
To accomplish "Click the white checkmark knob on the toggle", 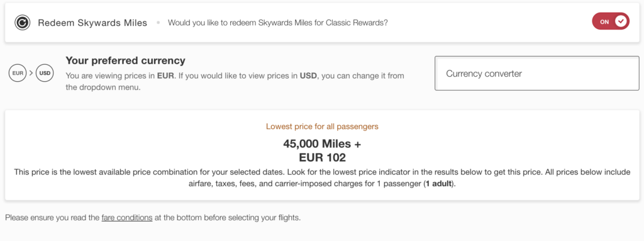I will (622, 21).
